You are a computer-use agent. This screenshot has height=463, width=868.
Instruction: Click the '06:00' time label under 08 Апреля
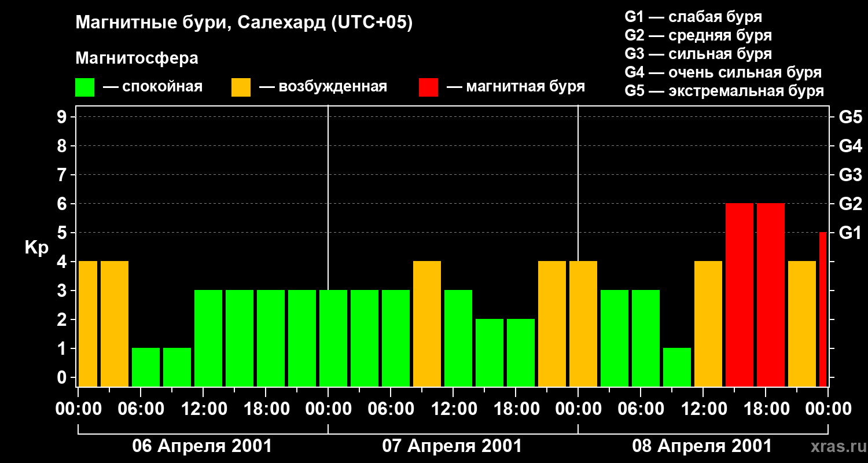640,409
